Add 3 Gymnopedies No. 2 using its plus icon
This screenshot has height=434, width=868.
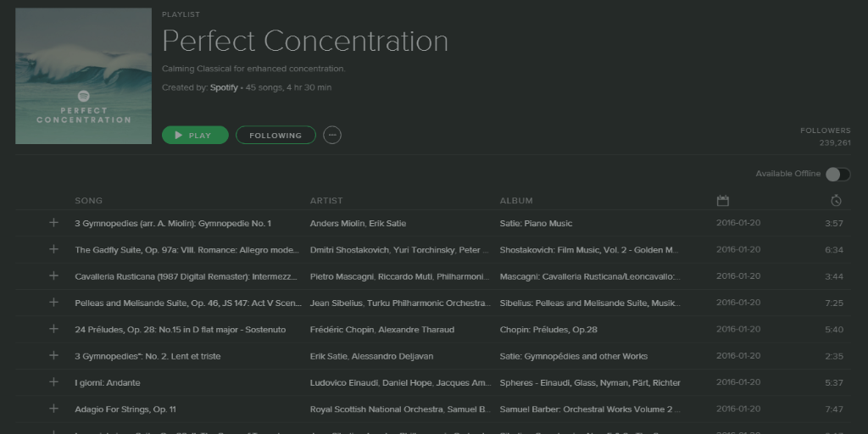click(53, 355)
